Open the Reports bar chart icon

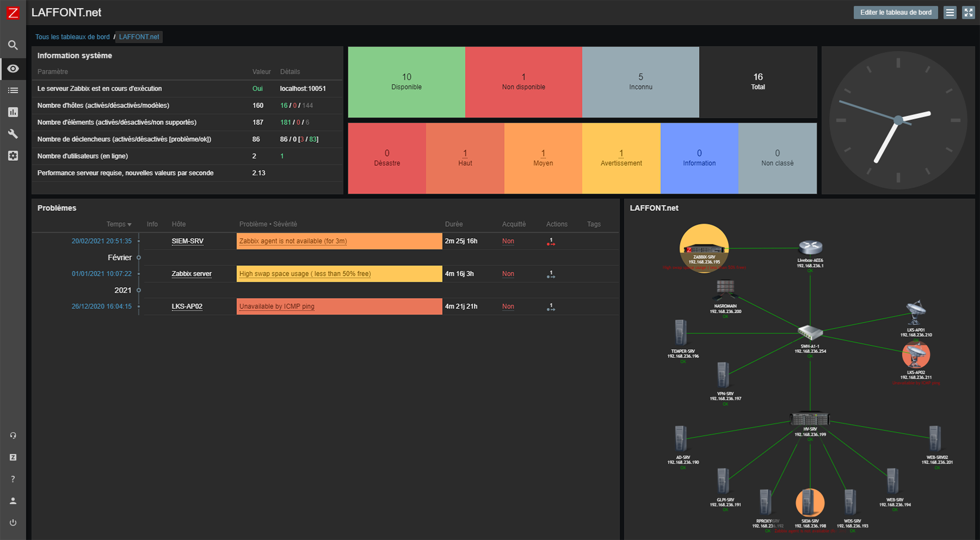tap(13, 112)
